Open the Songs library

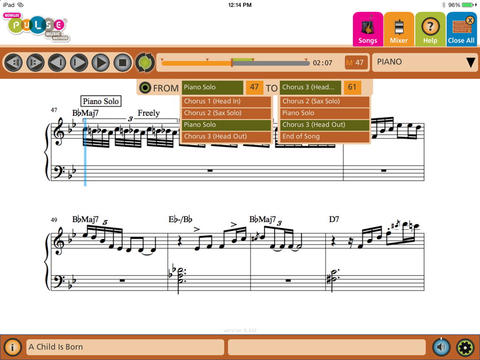368,29
